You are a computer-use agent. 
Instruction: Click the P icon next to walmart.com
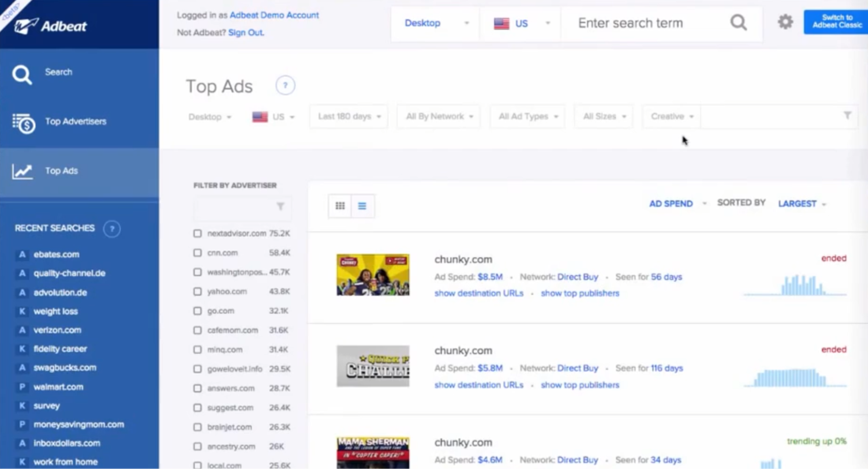pyautogui.click(x=22, y=387)
